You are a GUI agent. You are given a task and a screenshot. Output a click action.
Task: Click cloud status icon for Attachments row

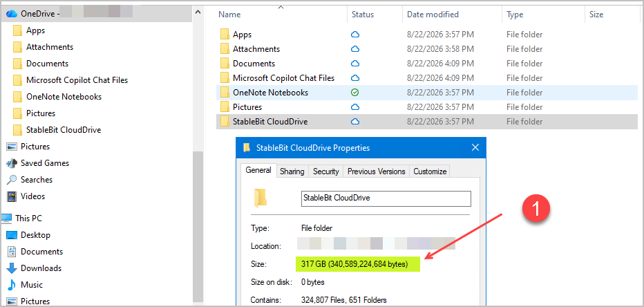point(355,49)
